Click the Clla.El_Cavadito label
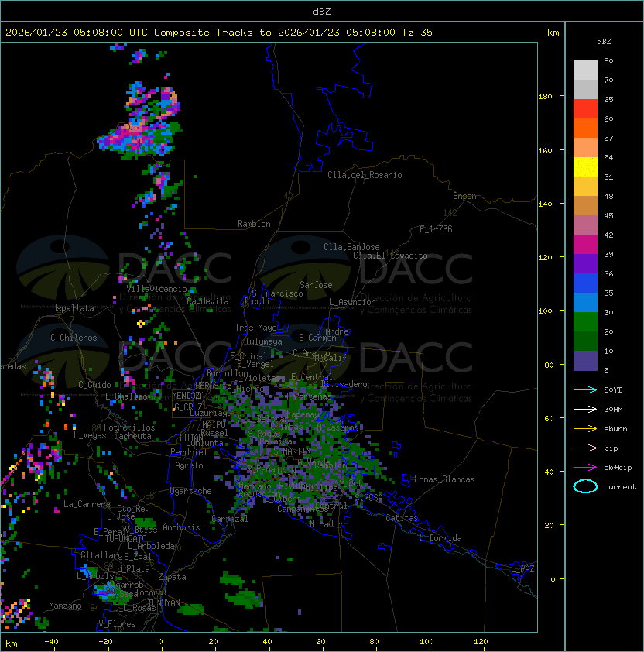This screenshot has height=652, width=644. pyautogui.click(x=390, y=256)
